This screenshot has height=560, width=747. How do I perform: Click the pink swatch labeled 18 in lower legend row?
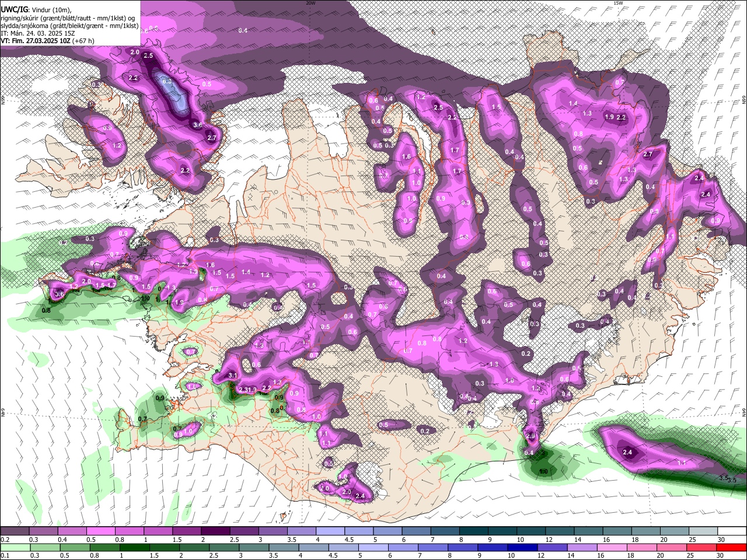click(641, 547)
